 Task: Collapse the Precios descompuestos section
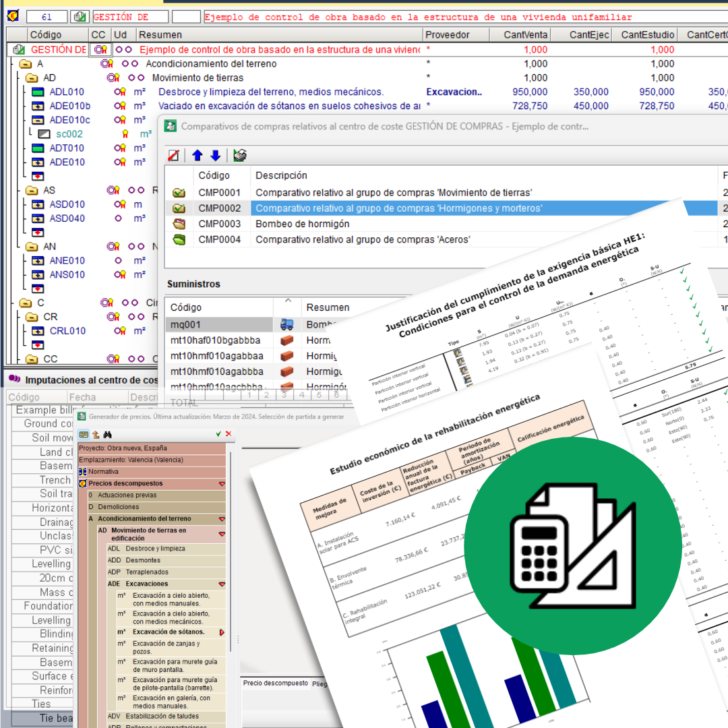click(222, 484)
